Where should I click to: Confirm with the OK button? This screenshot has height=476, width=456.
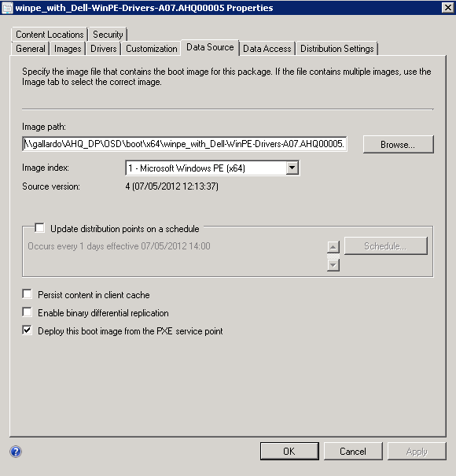pos(289,451)
